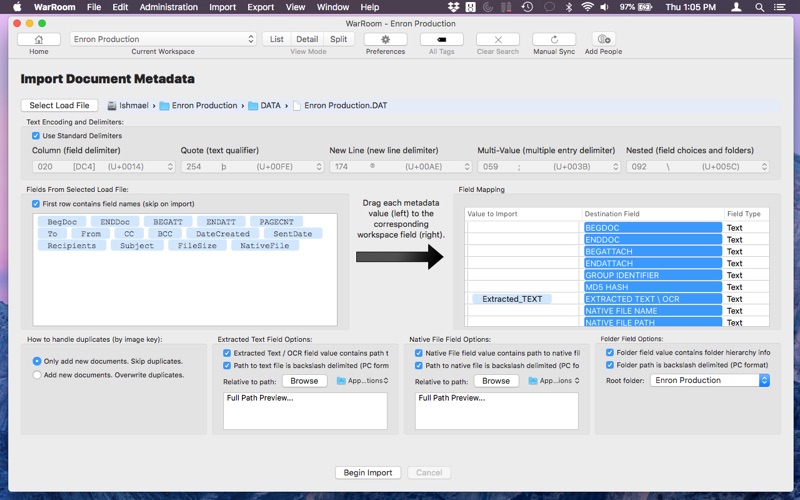Open the Window menu
Viewport: 800px width, 500px height.
pyautogui.click(x=333, y=7)
